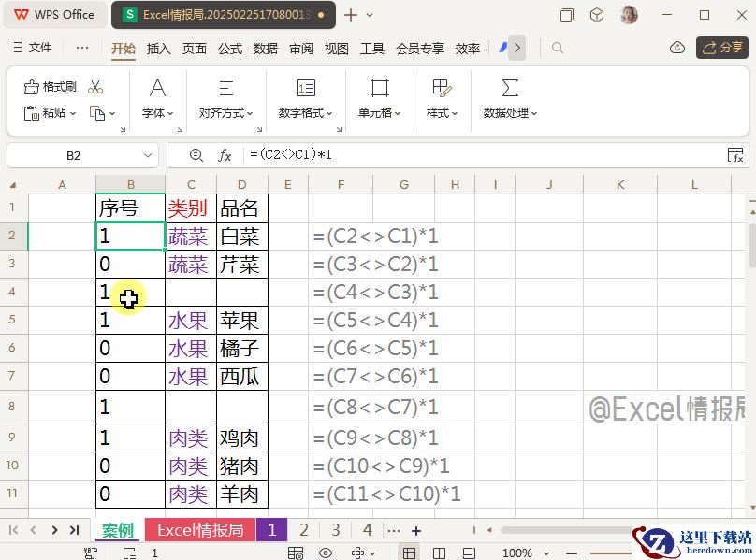
Task: Click the cell showing =(C9<>C8)*1
Action: 375,438
